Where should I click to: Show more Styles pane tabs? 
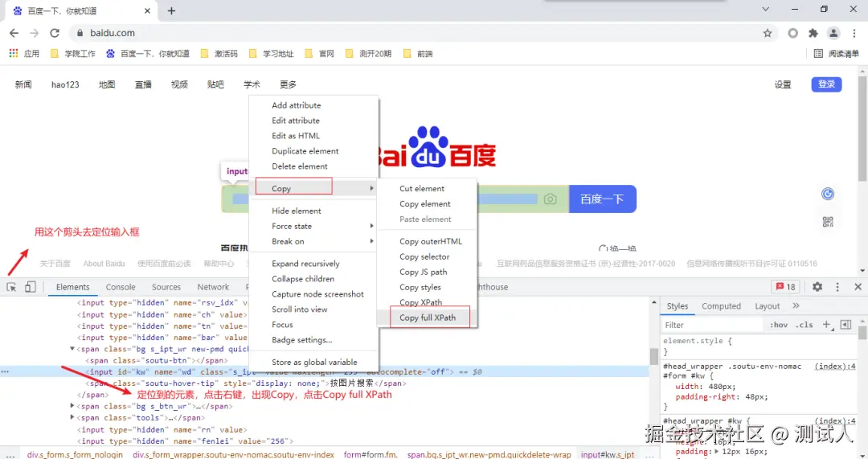pos(796,305)
